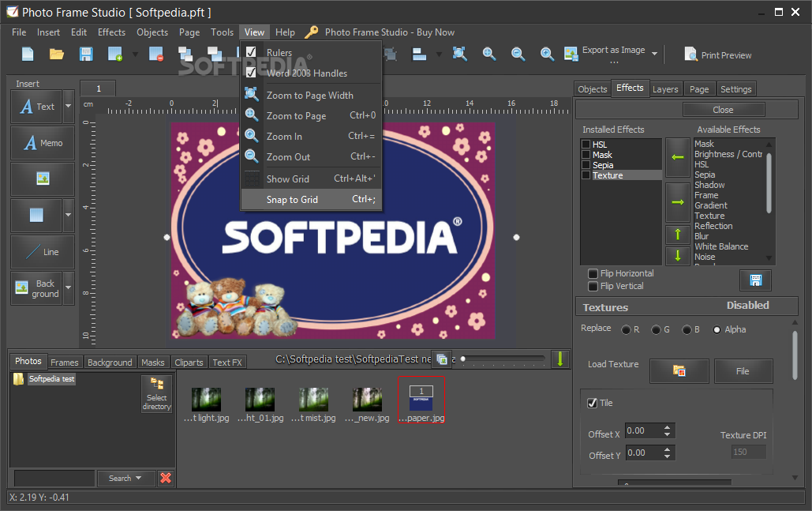Click the green down arrow beside Installed Effects

coord(677,255)
